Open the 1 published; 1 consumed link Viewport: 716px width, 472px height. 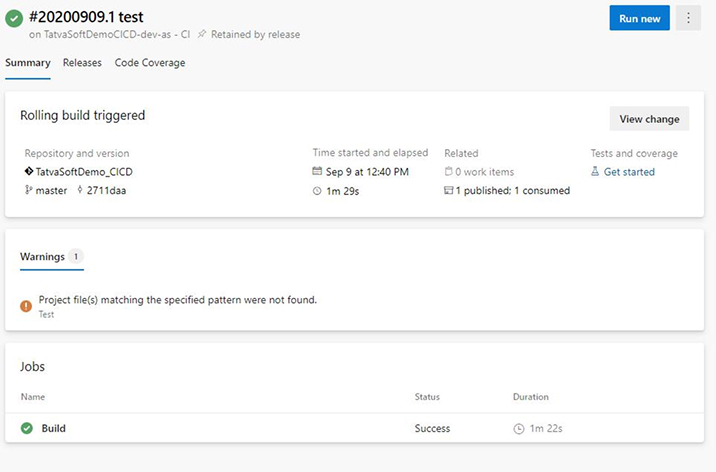[513, 190]
